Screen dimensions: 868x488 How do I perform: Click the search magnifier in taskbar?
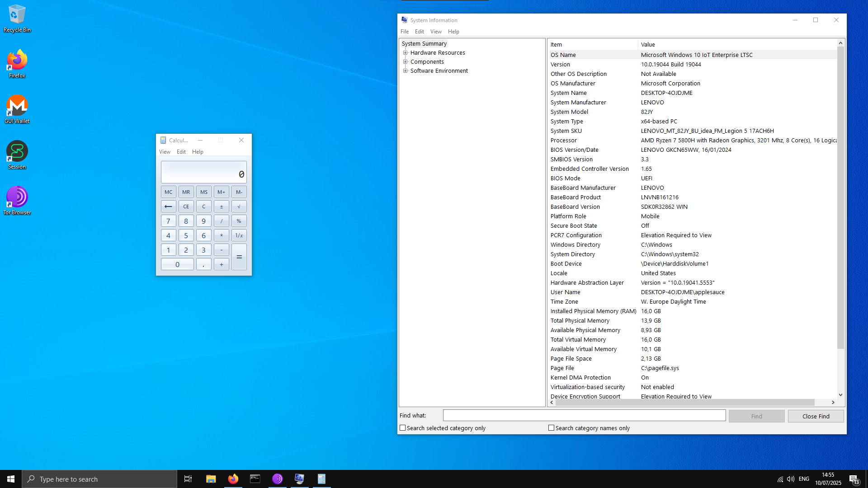click(x=31, y=479)
